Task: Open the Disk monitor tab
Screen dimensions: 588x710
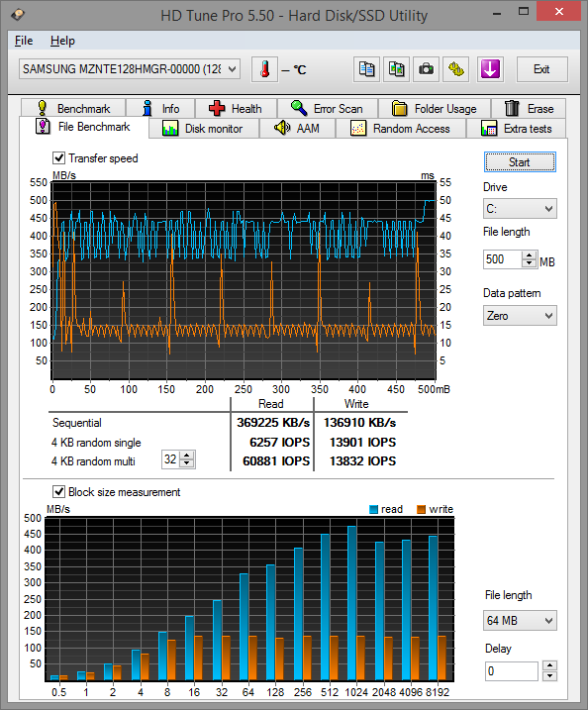Action: [204, 129]
